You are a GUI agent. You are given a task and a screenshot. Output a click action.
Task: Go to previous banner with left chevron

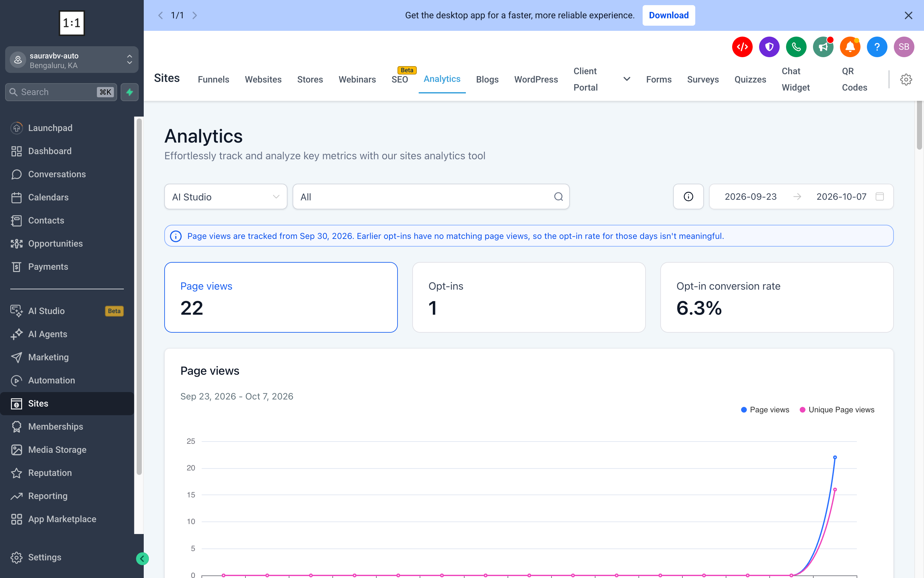coord(161,15)
